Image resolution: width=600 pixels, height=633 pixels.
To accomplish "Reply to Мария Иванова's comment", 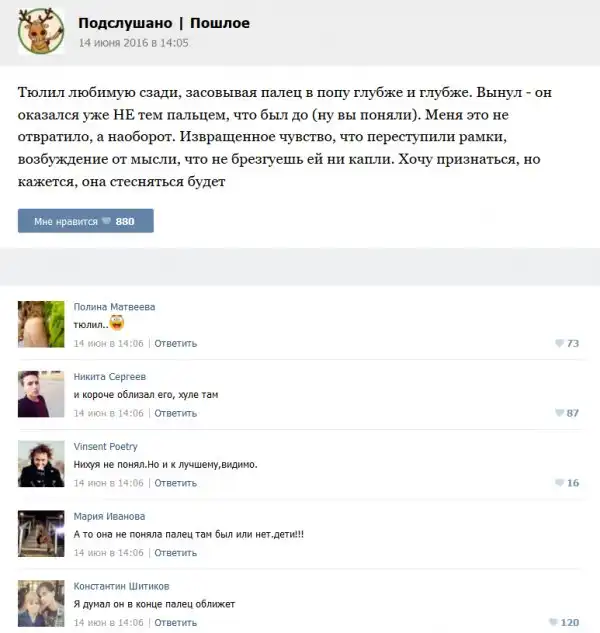I will point(176,553).
